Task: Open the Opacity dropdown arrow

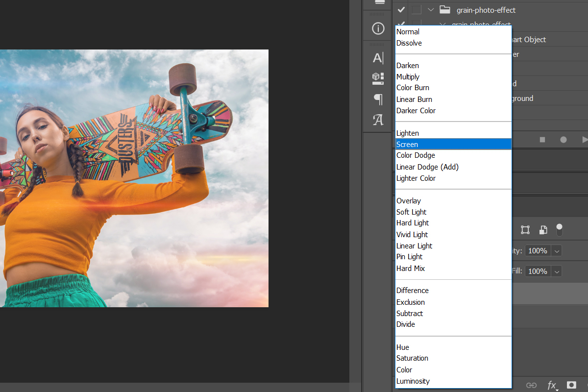Action: click(557, 251)
